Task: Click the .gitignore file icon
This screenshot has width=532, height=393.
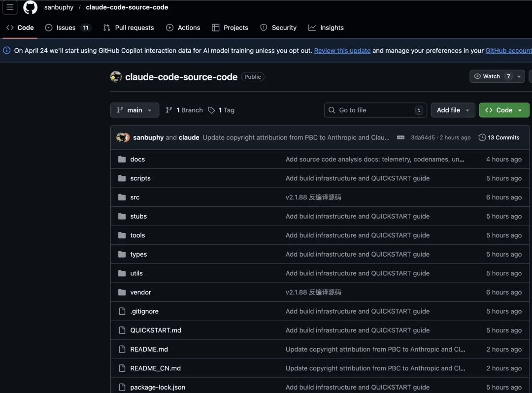Action: [x=122, y=311]
